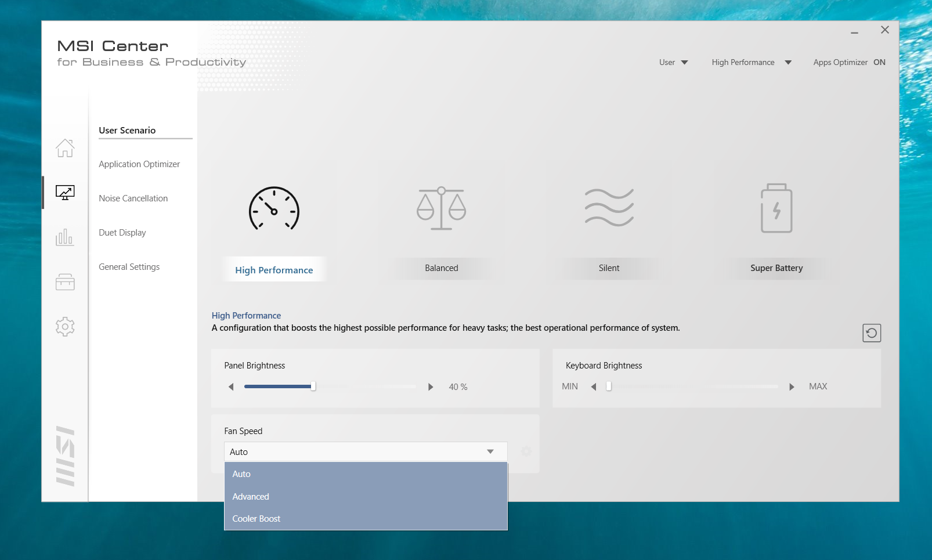Choose Auto in the fan speed list
932x560 pixels.
coord(366,474)
